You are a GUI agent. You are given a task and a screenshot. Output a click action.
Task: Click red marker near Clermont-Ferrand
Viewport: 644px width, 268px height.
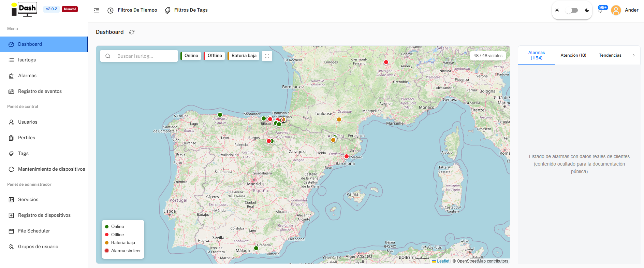coord(386,62)
